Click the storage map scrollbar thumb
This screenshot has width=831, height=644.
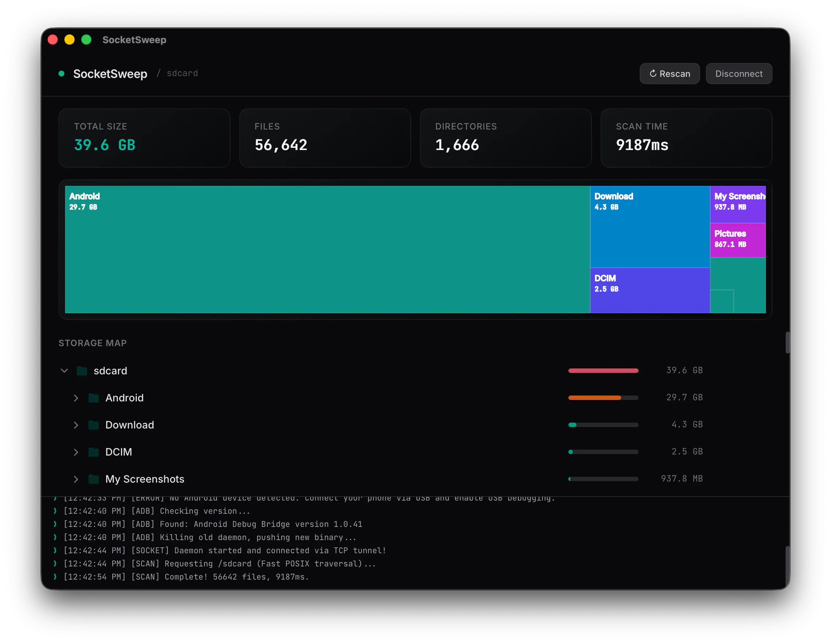point(787,342)
